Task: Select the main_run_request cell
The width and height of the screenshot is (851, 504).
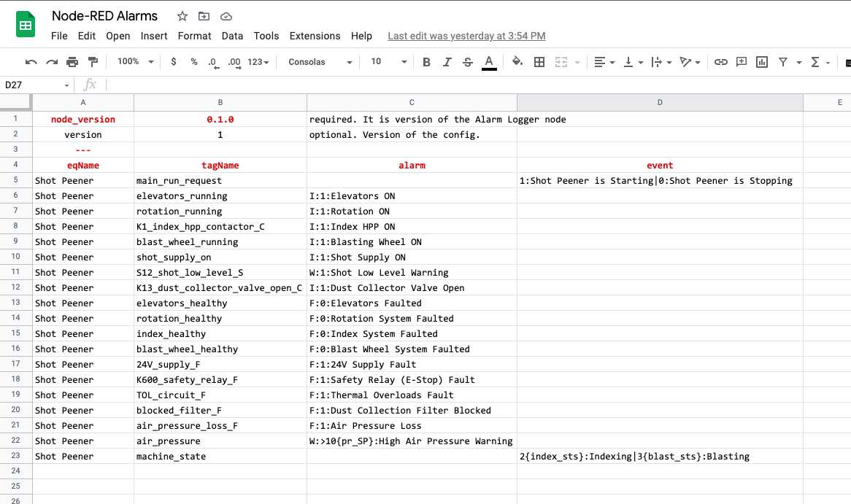Action: [x=220, y=181]
